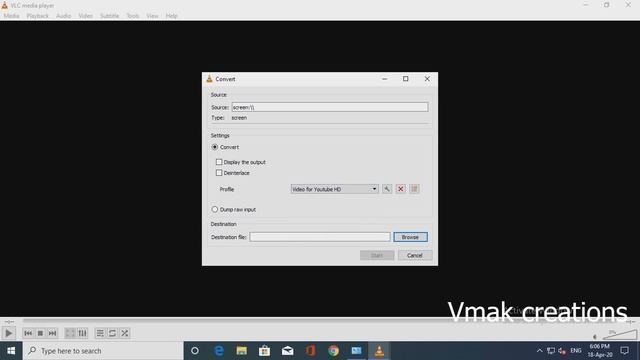This screenshot has height=360, width=640.
Task: Click the Cancel button
Action: pyautogui.click(x=415, y=256)
